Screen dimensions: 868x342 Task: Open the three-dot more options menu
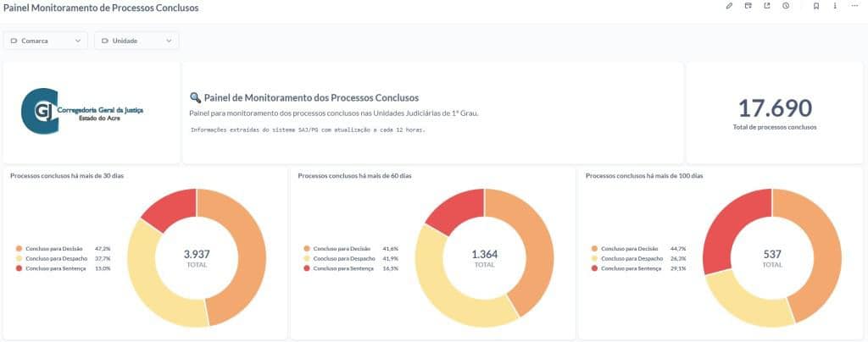point(854,6)
